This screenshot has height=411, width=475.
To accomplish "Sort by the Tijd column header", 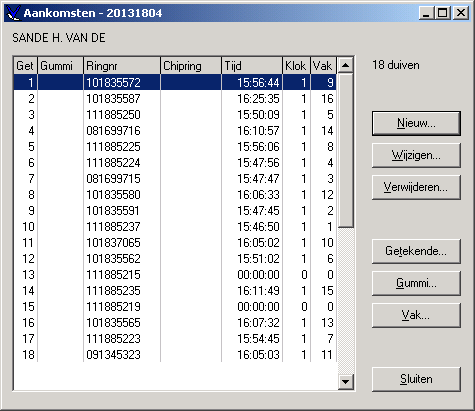I will [x=252, y=66].
